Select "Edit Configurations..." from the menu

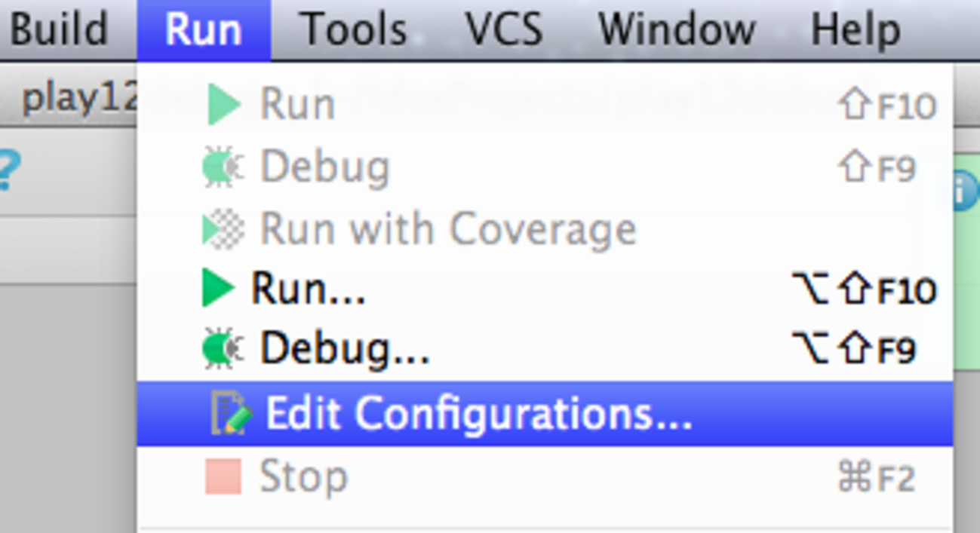tap(478, 413)
